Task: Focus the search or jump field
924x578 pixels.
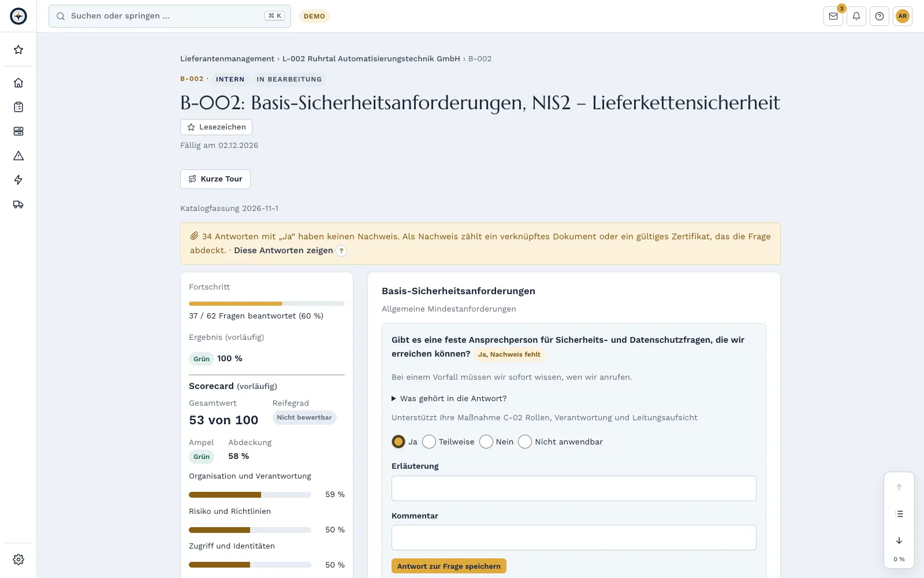Action: pos(170,16)
